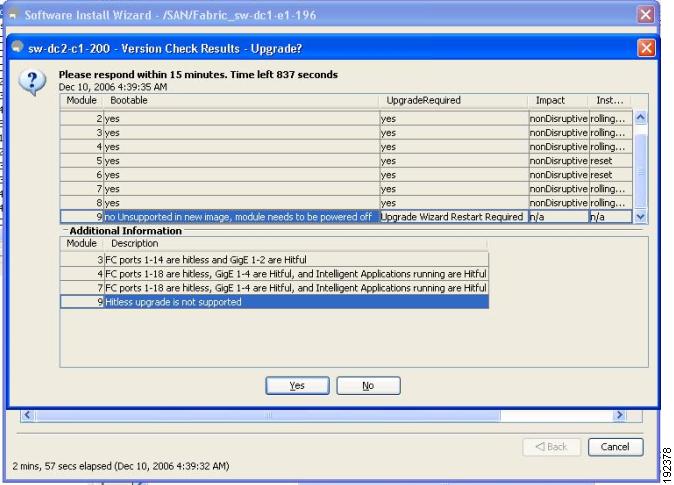The image size is (674, 485).
Task: Click the table scroll up arrow
Action: [640, 117]
